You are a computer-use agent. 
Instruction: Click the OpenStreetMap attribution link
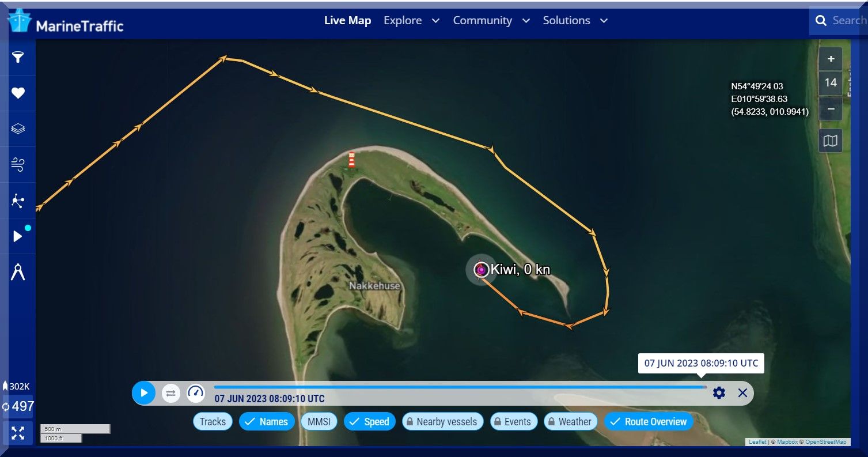(x=825, y=442)
